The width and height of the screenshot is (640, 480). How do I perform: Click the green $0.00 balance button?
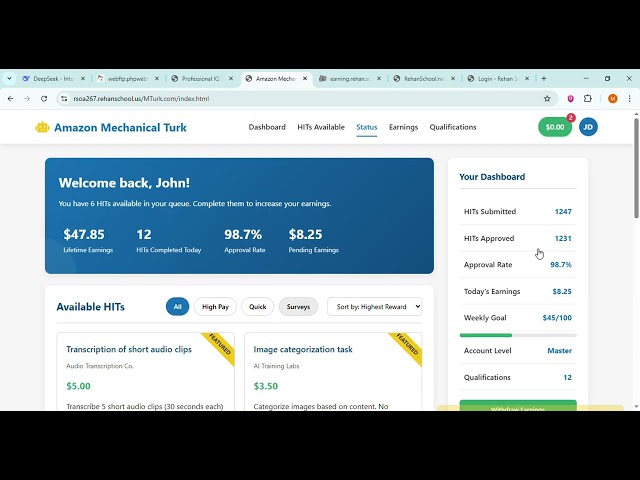(555, 127)
